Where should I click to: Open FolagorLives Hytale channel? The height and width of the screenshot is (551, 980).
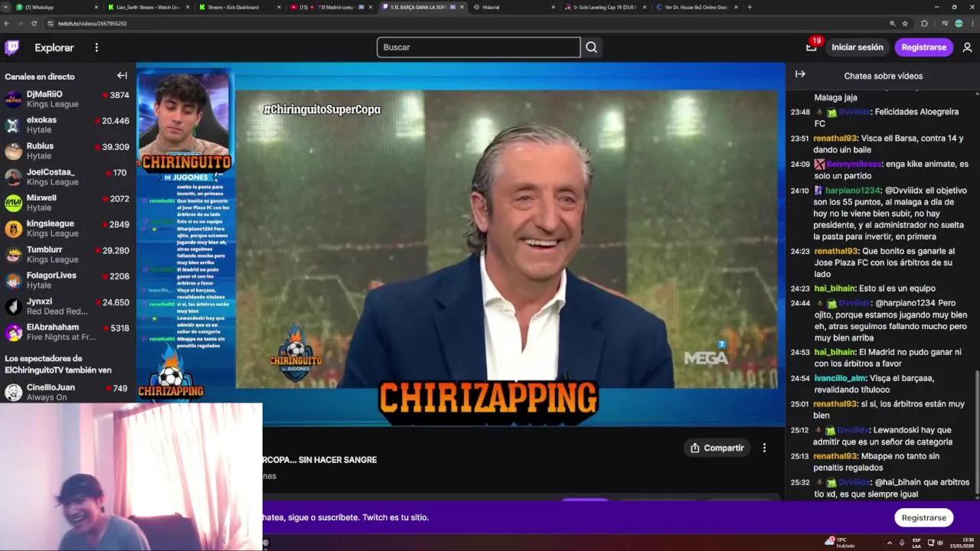(x=67, y=280)
